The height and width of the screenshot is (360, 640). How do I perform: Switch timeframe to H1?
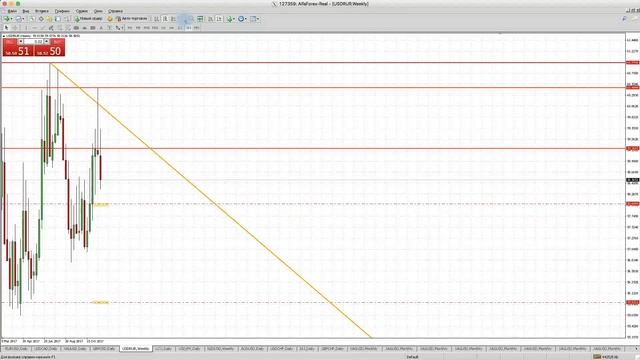pos(163,28)
